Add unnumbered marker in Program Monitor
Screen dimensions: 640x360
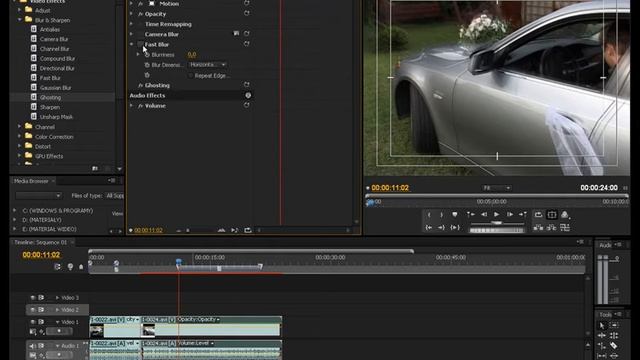pos(455,214)
